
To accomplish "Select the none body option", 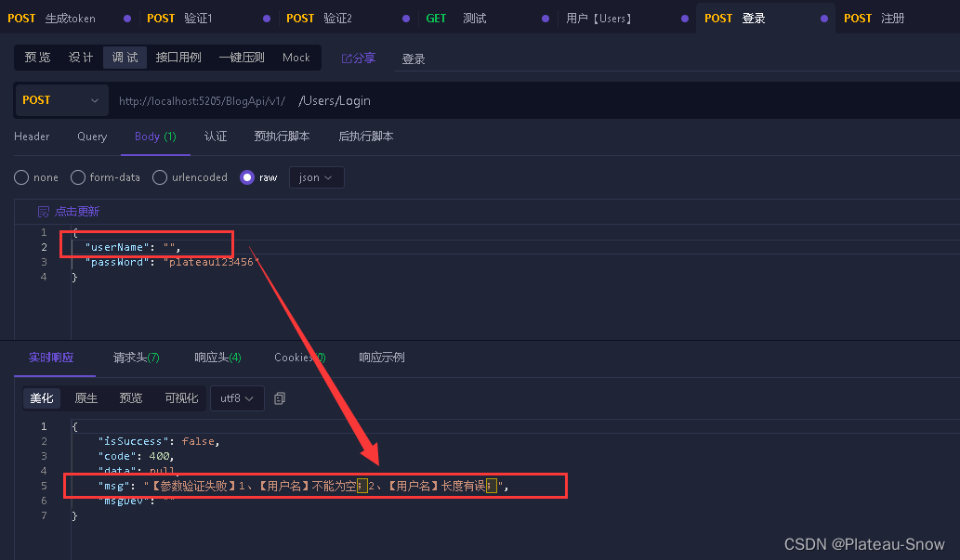I will coord(35,176).
